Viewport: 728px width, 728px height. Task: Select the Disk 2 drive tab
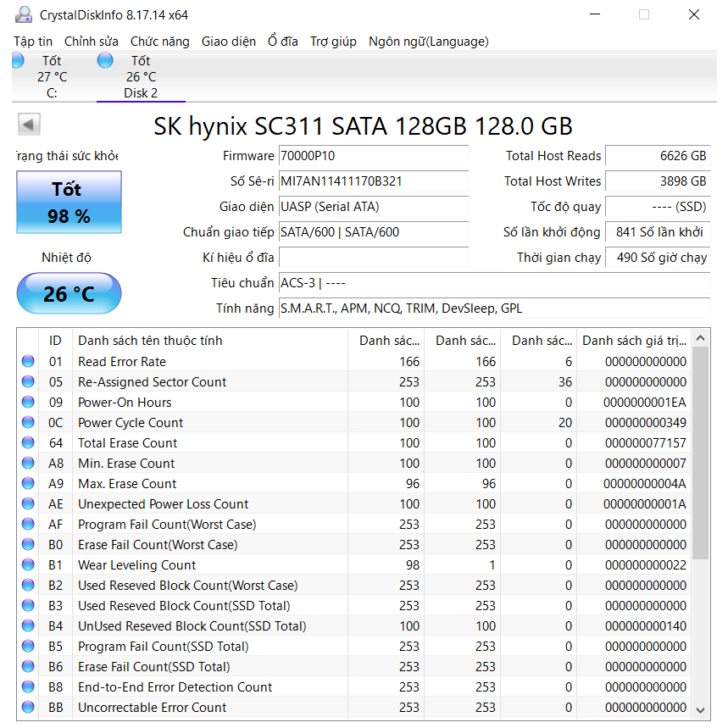pos(141,76)
